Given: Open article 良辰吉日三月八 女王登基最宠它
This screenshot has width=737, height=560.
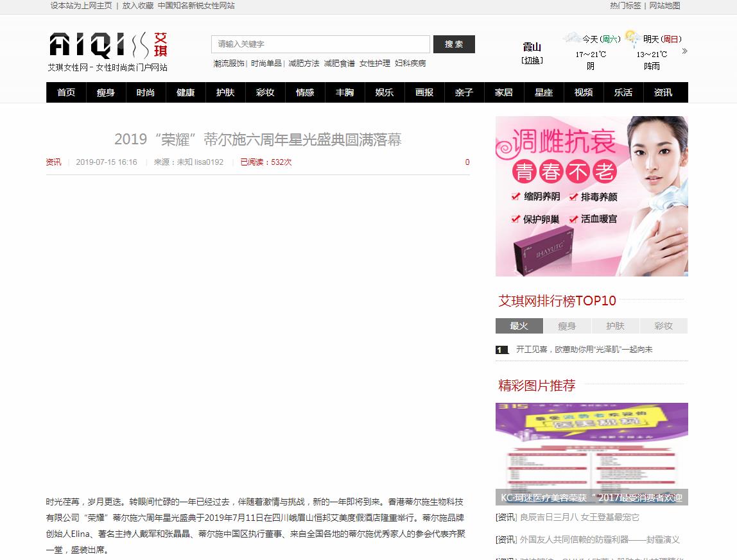Looking at the screenshot, I should pyautogui.click(x=580, y=517).
